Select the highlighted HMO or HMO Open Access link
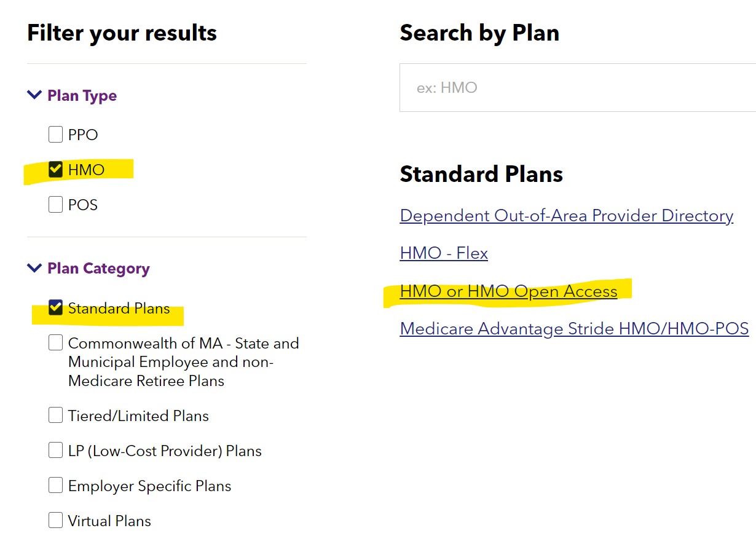The image size is (756, 544). coord(508,291)
